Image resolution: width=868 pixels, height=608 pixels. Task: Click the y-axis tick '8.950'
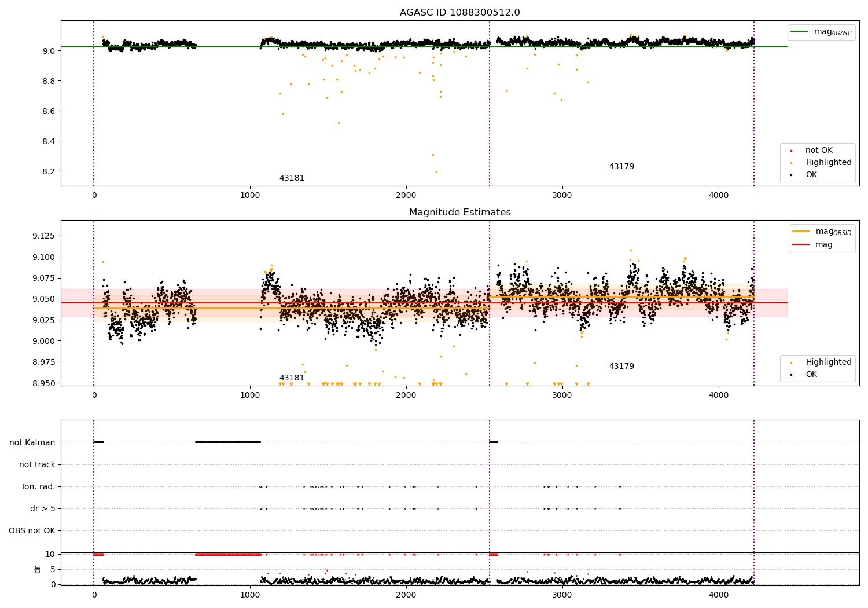pos(44,383)
